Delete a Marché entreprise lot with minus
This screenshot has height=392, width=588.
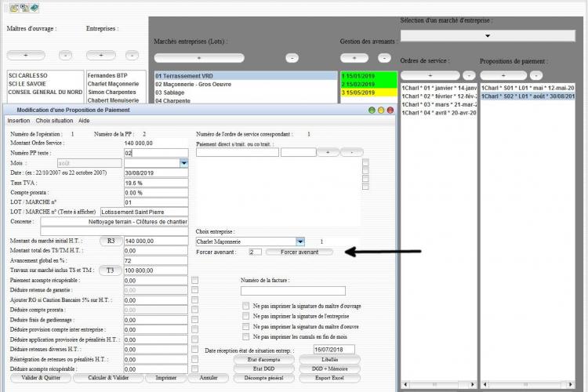[292, 58]
